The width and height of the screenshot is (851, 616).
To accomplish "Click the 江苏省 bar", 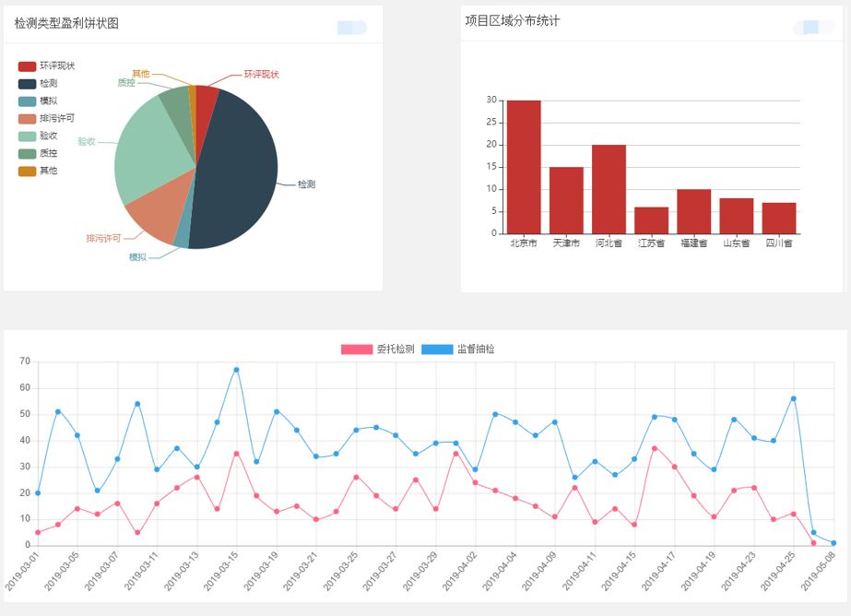I will (x=651, y=220).
